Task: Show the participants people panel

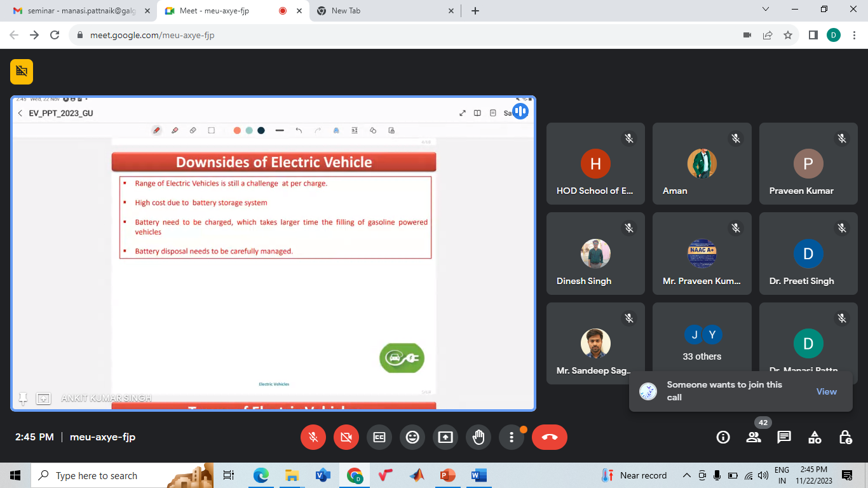Action: tap(754, 437)
